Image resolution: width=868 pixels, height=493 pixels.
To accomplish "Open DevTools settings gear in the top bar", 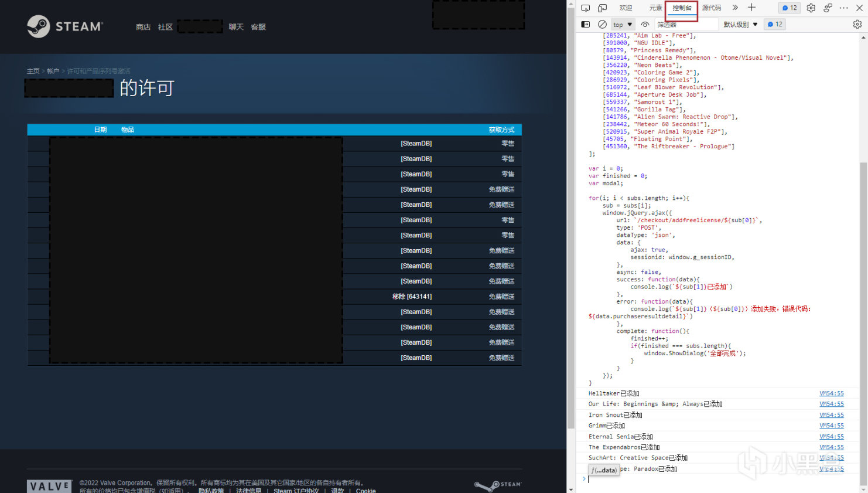I will coord(811,8).
